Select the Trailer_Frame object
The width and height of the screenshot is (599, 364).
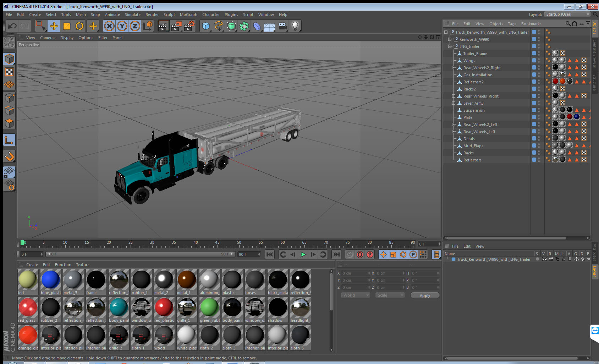(475, 54)
